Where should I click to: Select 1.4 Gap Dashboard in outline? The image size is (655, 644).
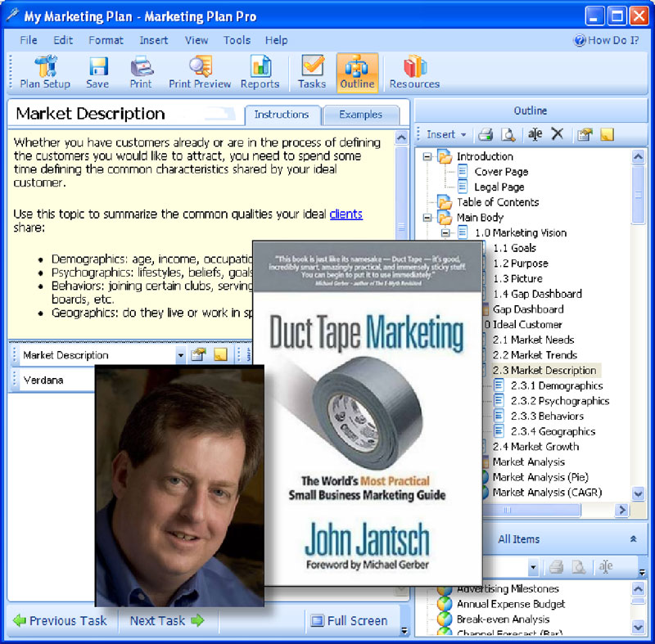click(x=537, y=294)
